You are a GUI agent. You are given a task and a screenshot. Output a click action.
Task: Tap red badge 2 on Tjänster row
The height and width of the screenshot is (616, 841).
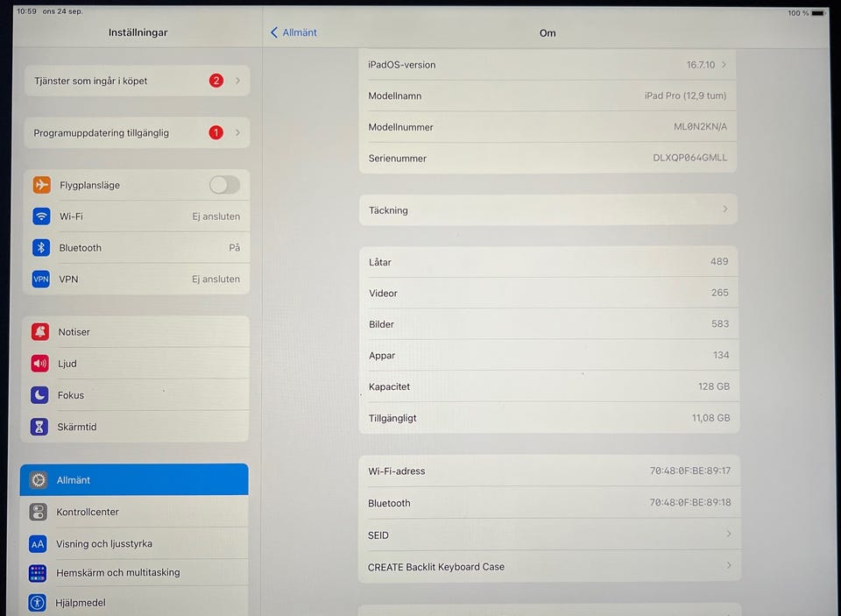(x=216, y=81)
